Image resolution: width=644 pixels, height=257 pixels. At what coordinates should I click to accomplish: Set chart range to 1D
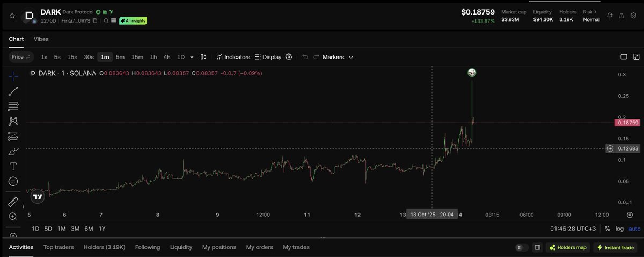click(35, 229)
